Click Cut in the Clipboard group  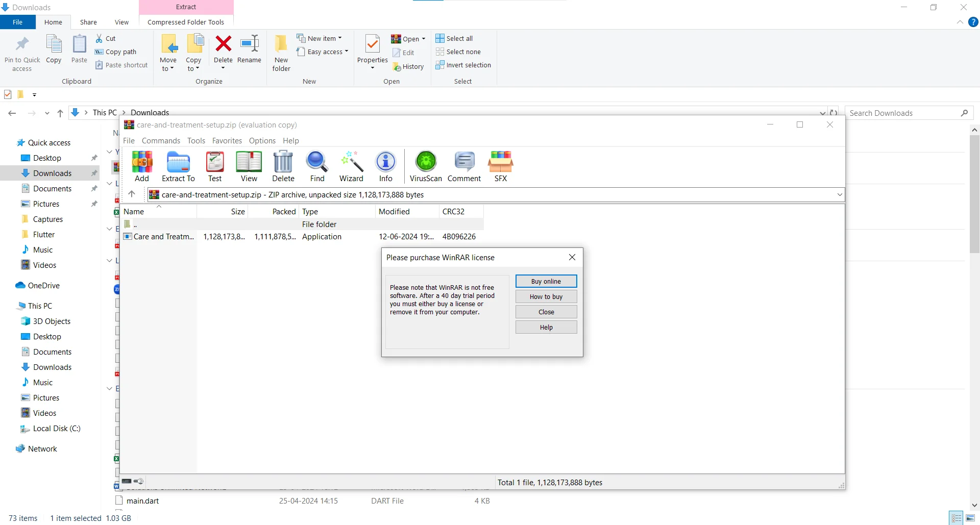pyautogui.click(x=106, y=38)
